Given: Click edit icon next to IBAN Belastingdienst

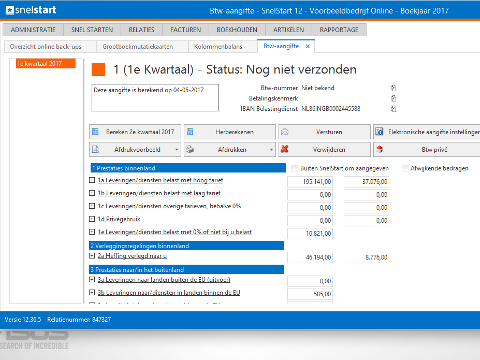Looking at the screenshot, I should 393,109.
